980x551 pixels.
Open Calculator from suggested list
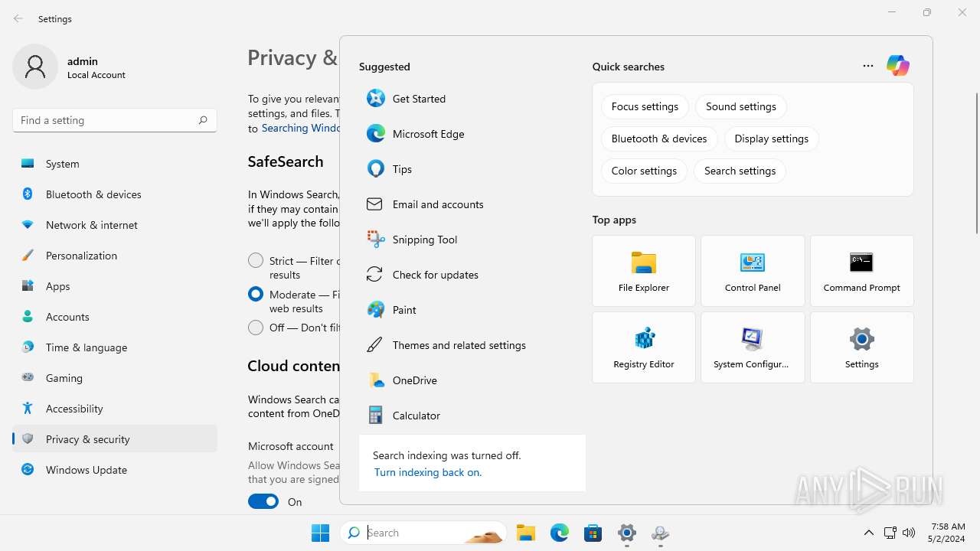tap(472, 416)
